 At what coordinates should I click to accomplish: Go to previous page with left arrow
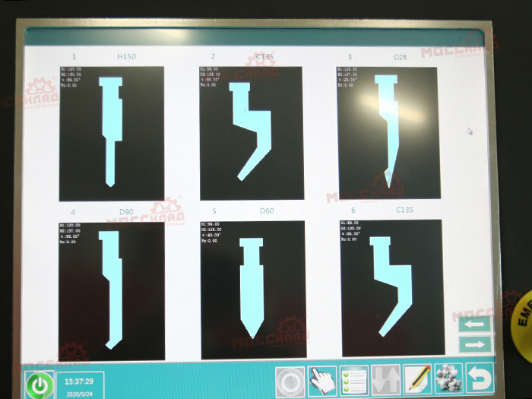(x=474, y=325)
